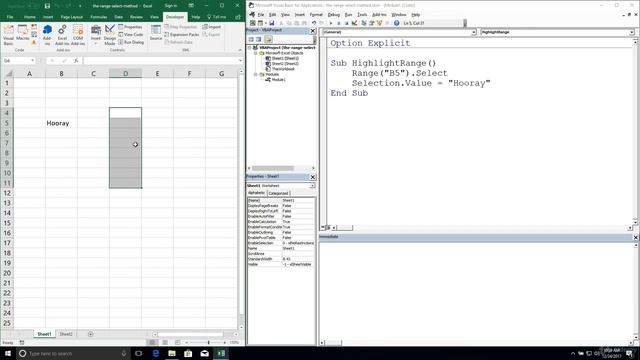640x360 pixels.
Task: Click Properties in the Controls group
Action: coord(130,27)
